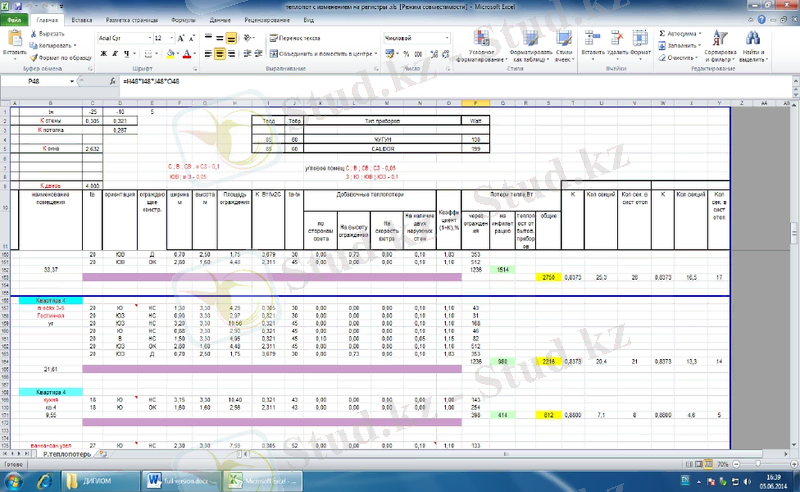
Task: Click the Вставить paste icon
Action: tap(14, 37)
